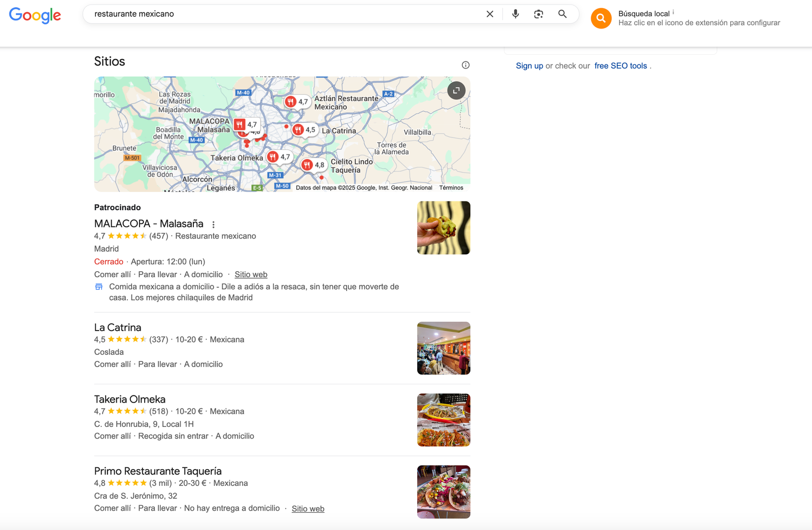This screenshot has height=530, width=812.
Task: Open Google Lens image search icon
Action: tap(538, 14)
